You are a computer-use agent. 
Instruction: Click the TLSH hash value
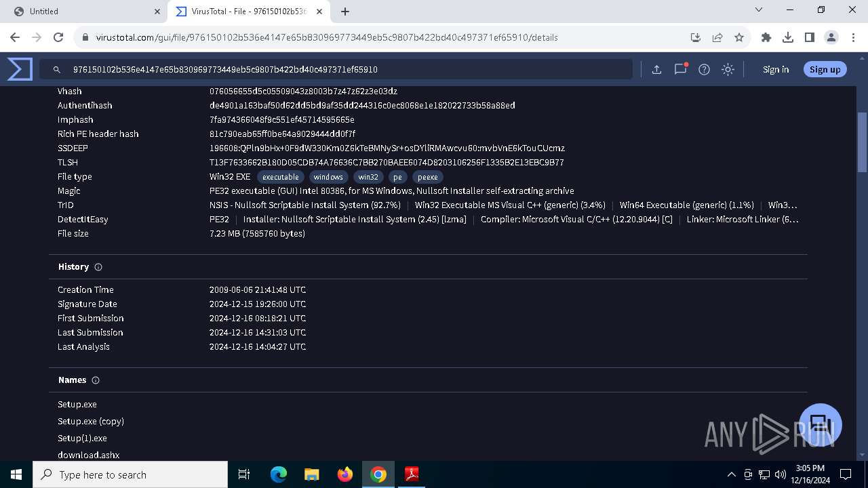click(x=387, y=163)
